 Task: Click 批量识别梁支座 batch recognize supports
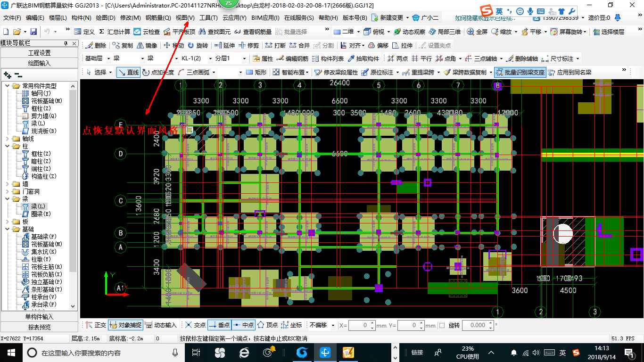coord(520,72)
